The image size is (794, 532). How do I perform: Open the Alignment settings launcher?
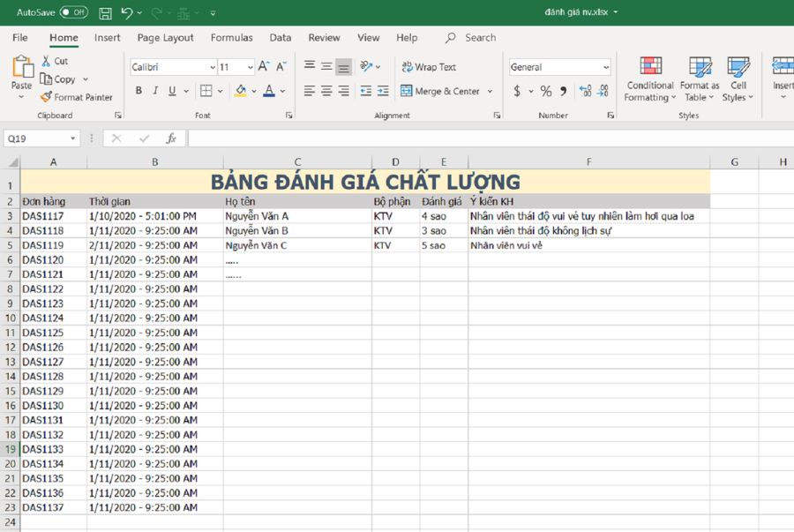click(498, 116)
